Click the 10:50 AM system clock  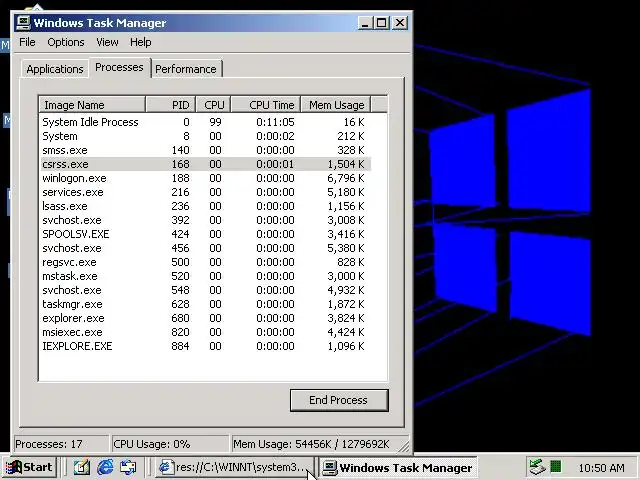602,468
